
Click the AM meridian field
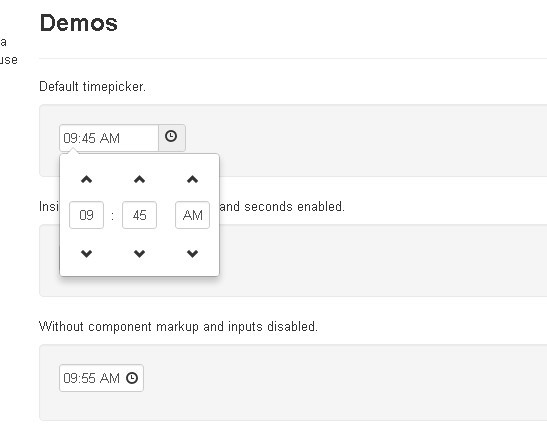coord(193,215)
